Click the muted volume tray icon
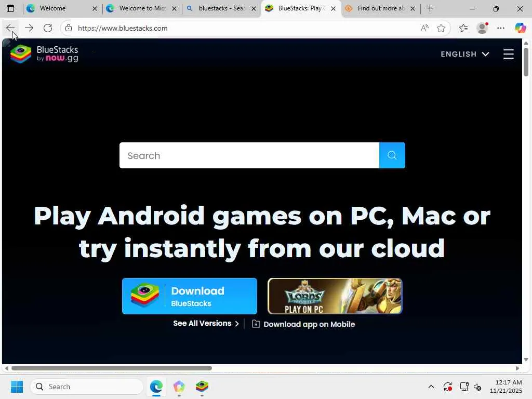The image size is (532, 399). [477, 387]
